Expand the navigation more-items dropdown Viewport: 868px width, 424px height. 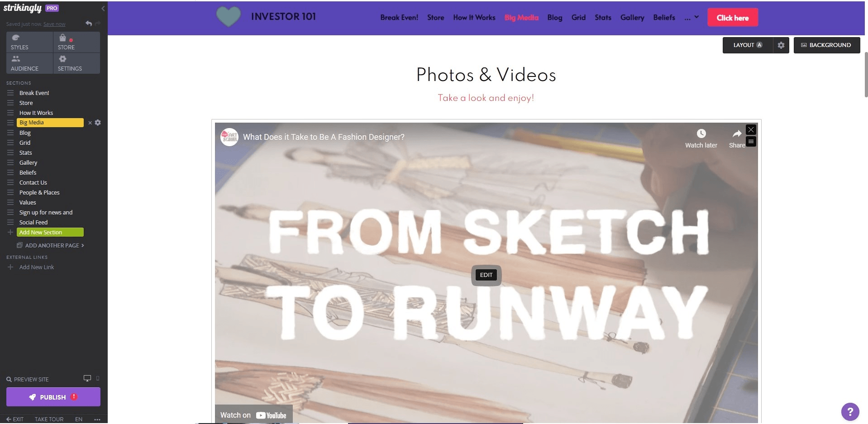click(x=692, y=18)
